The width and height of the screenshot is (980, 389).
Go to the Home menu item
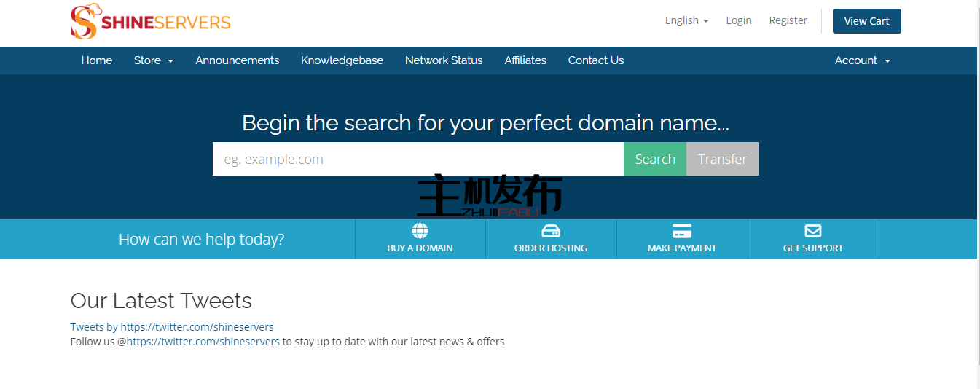click(97, 60)
